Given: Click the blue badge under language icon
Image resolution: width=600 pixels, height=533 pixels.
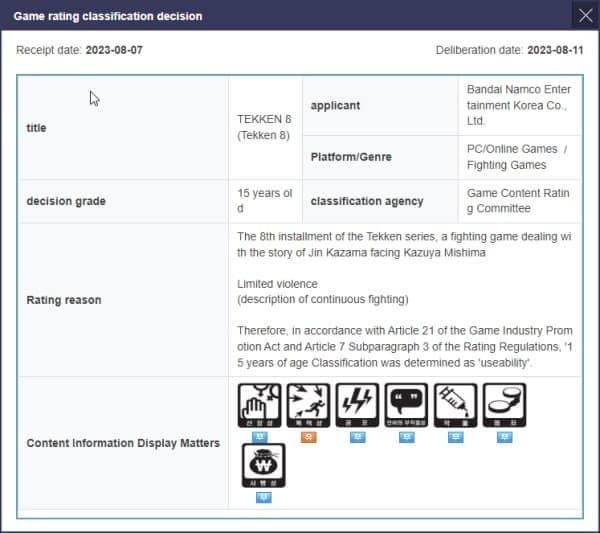Looking at the screenshot, I should point(406,437).
